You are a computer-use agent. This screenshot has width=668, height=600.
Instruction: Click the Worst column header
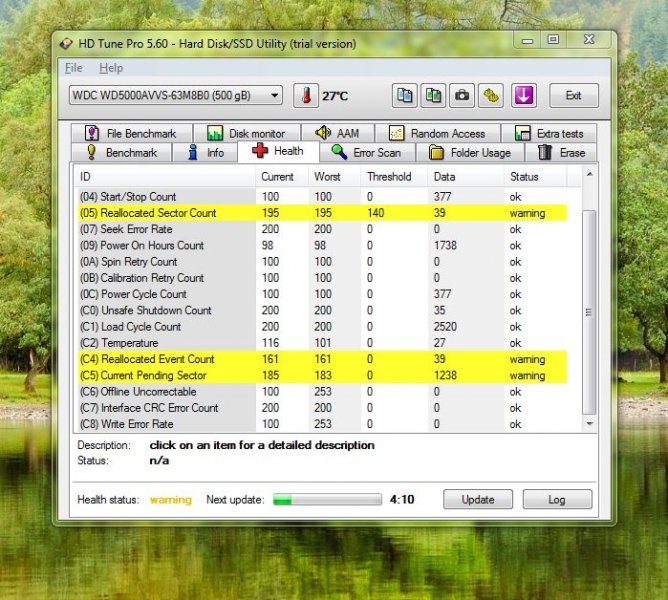[x=335, y=176]
